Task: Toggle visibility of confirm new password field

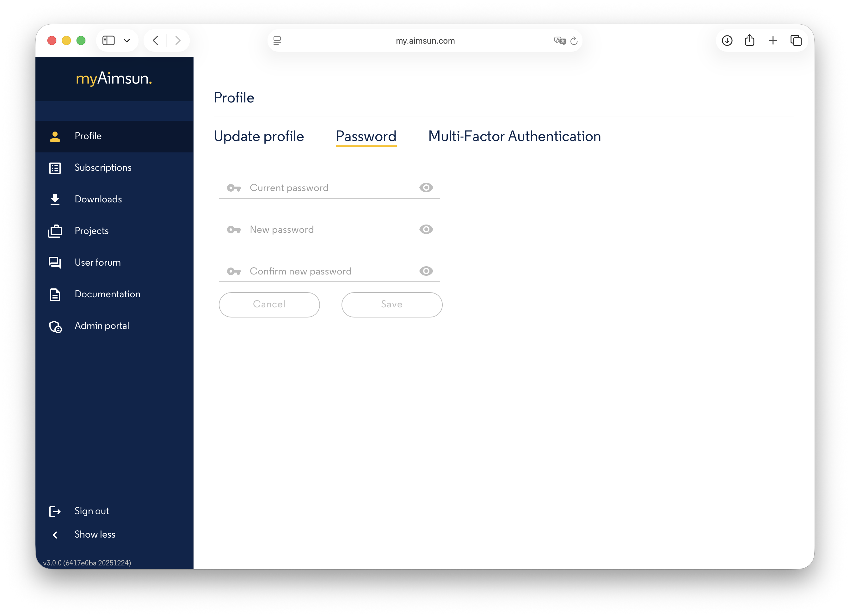Action: (x=426, y=271)
